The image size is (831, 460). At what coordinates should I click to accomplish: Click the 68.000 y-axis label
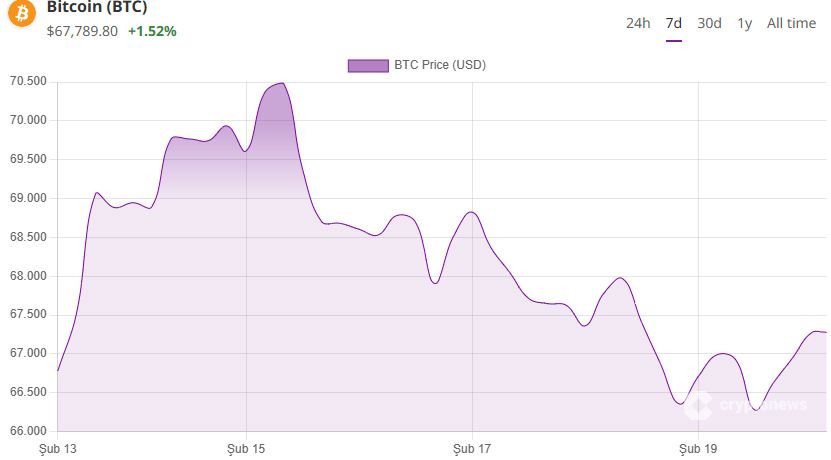click(x=28, y=276)
